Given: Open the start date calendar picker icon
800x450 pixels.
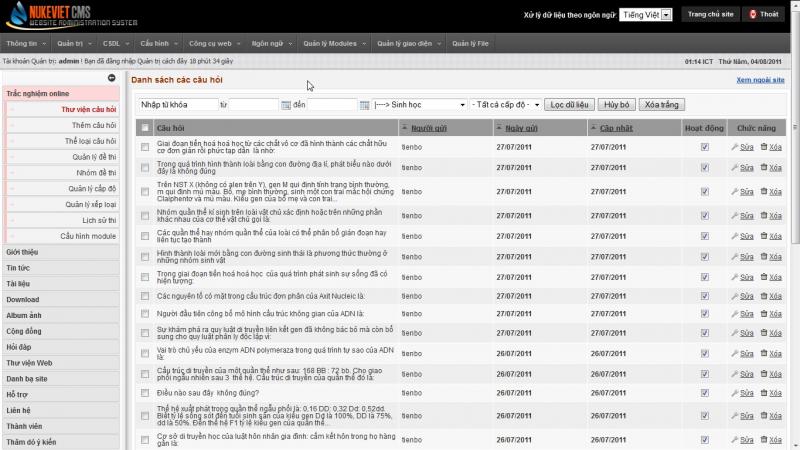Looking at the screenshot, I should coord(286,105).
